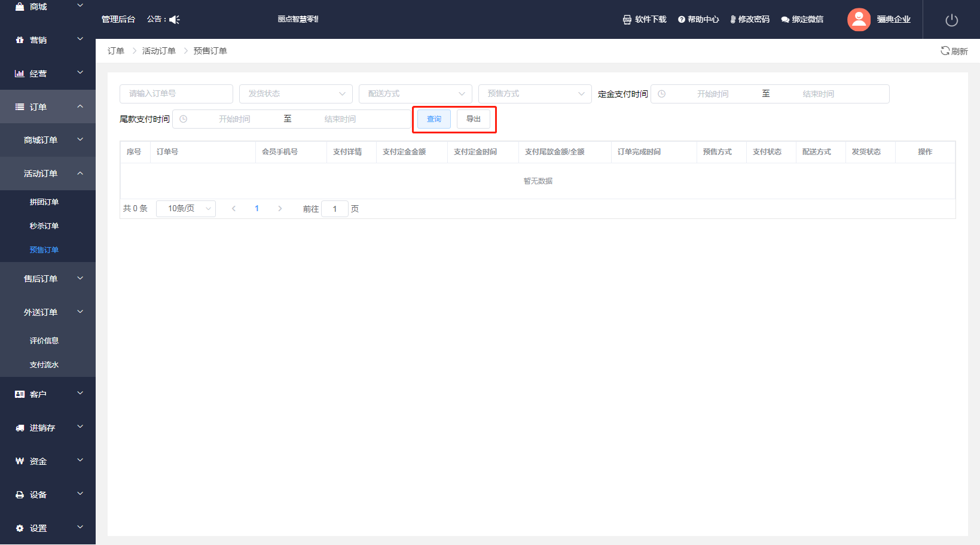Image resolution: width=980 pixels, height=545 pixels.
Task: Expand the 商城订单 submenu chevron
Action: click(80, 139)
